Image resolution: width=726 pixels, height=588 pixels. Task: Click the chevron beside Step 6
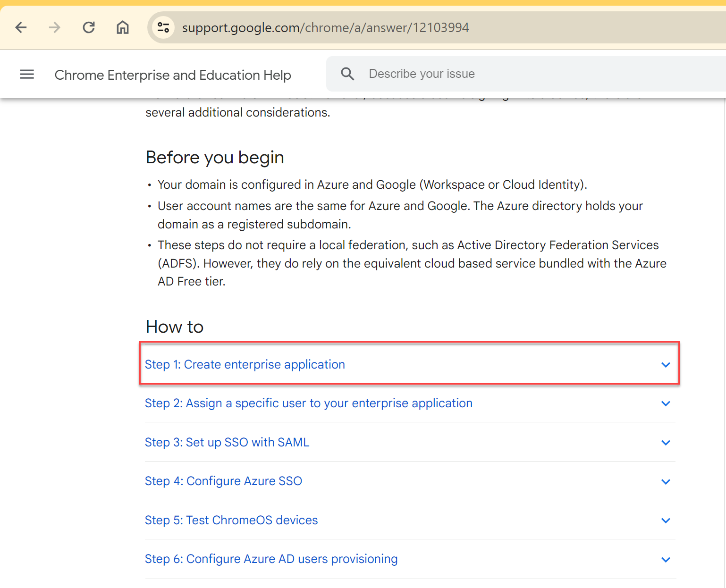(666, 560)
